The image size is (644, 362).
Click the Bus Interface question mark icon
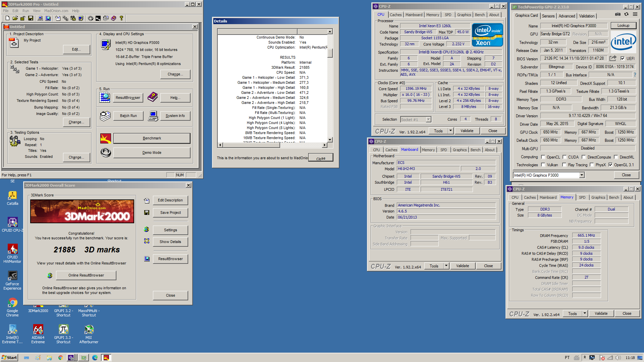[x=635, y=75]
